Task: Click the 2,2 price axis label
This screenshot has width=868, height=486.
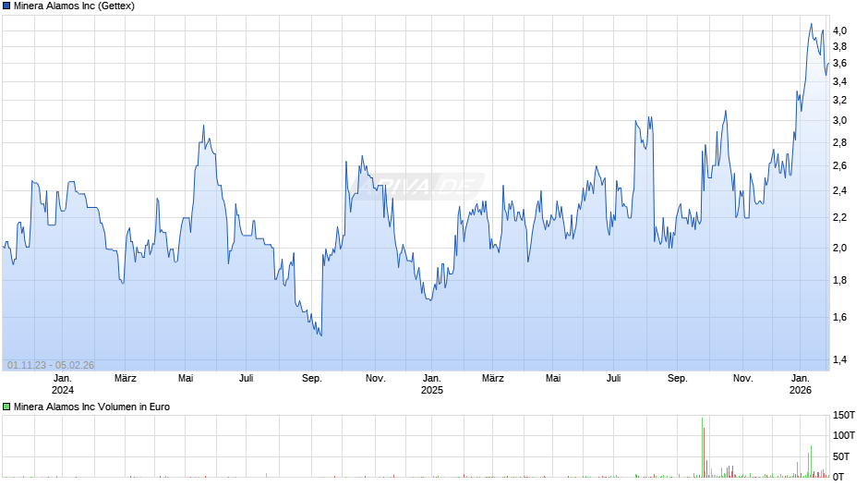Action: (x=839, y=217)
